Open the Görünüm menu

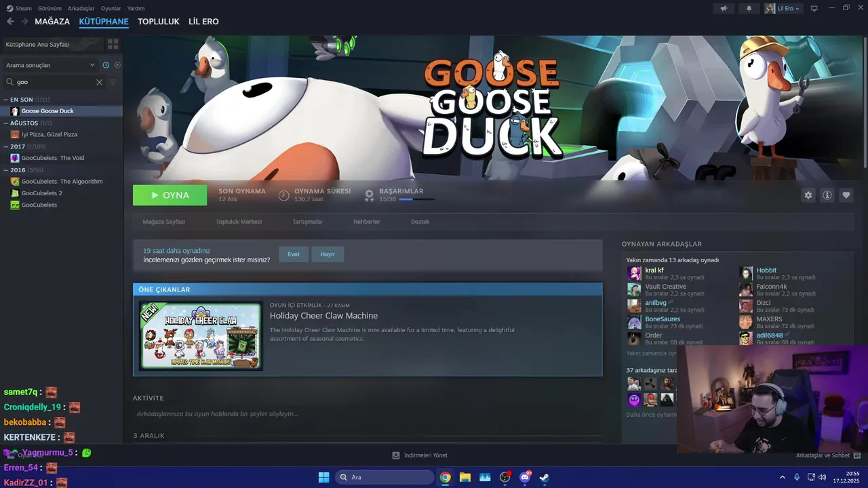click(x=50, y=8)
